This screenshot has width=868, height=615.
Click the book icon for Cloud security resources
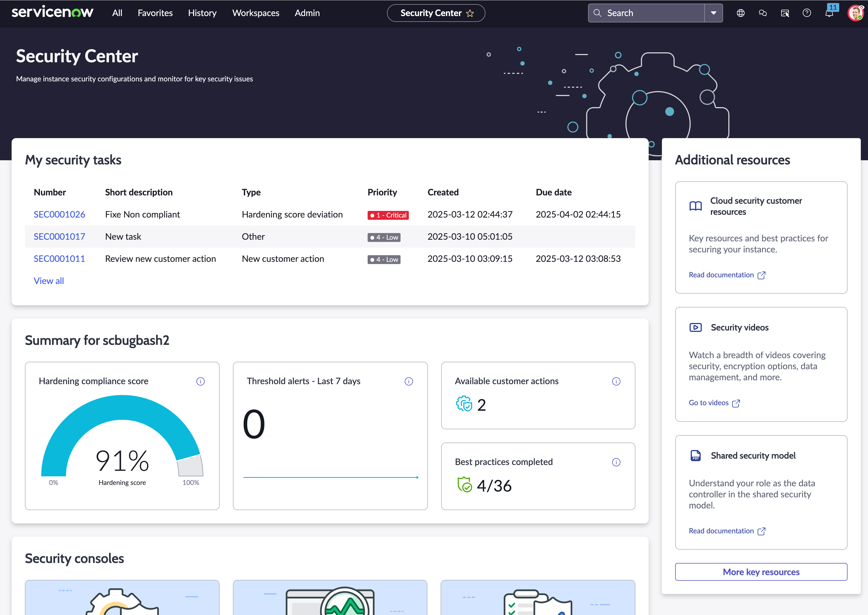(x=695, y=206)
